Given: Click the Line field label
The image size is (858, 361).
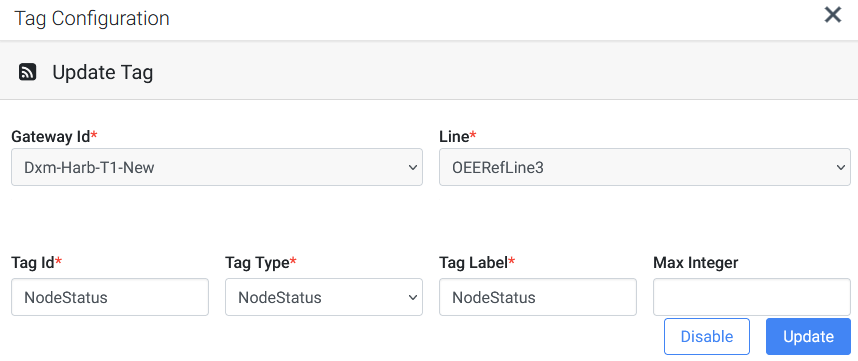Looking at the screenshot, I should tap(457, 137).
